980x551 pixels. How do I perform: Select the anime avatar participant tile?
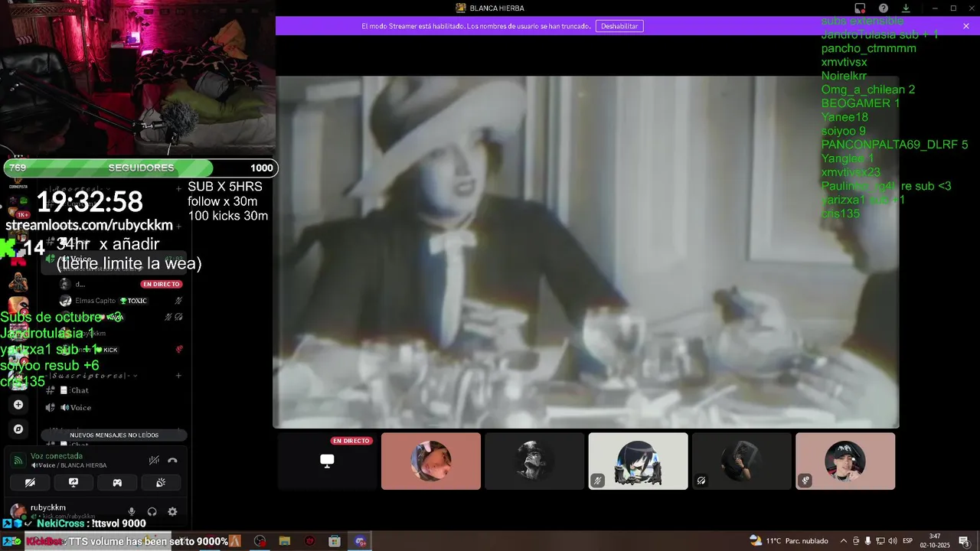(x=638, y=461)
